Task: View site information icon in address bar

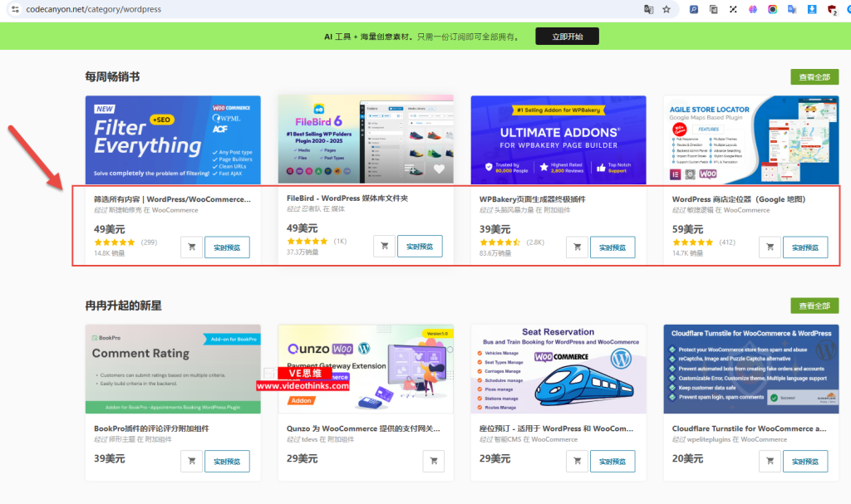Action: pos(17,8)
